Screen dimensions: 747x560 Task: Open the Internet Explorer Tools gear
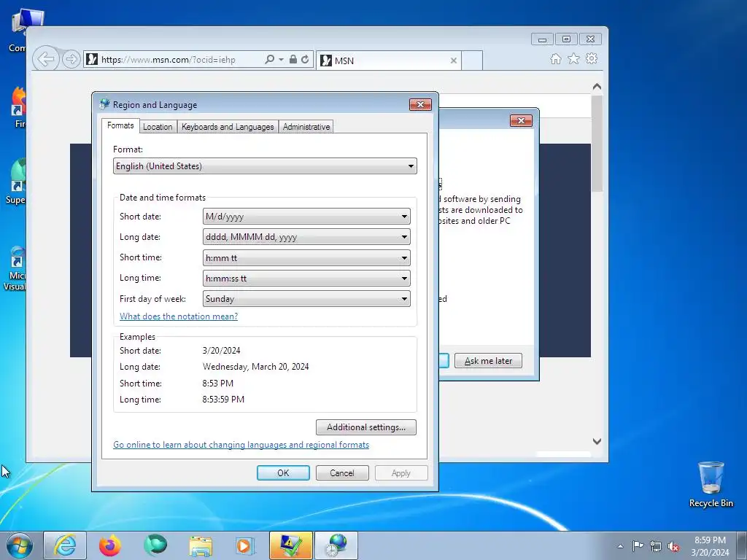coord(591,58)
